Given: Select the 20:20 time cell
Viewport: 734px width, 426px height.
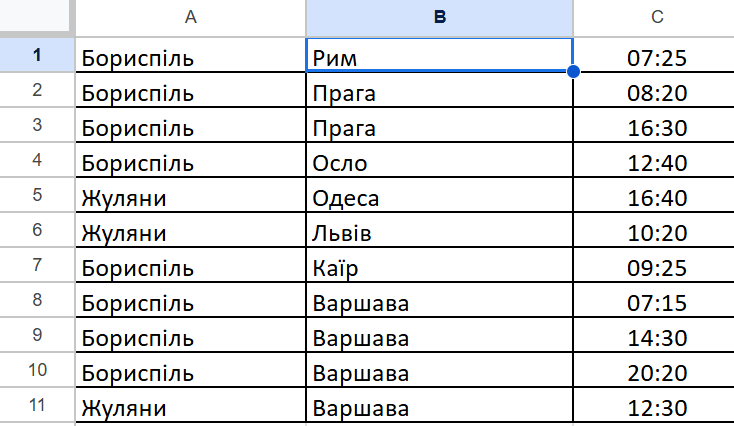Looking at the screenshot, I should click(x=656, y=374).
